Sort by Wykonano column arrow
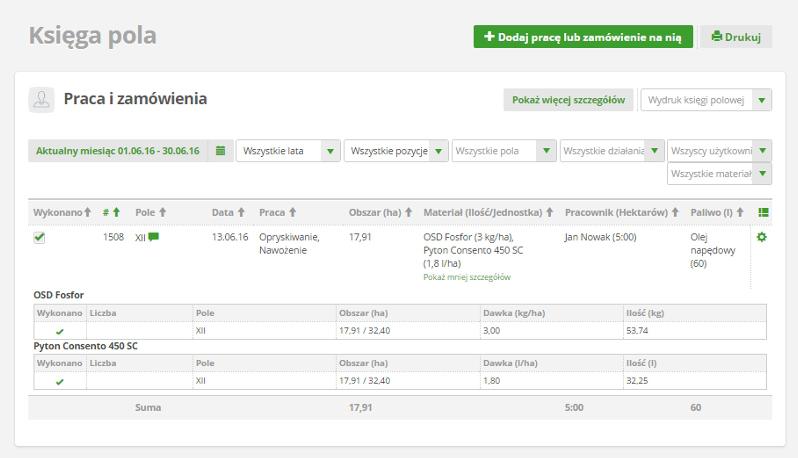 [x=88, y=212]
